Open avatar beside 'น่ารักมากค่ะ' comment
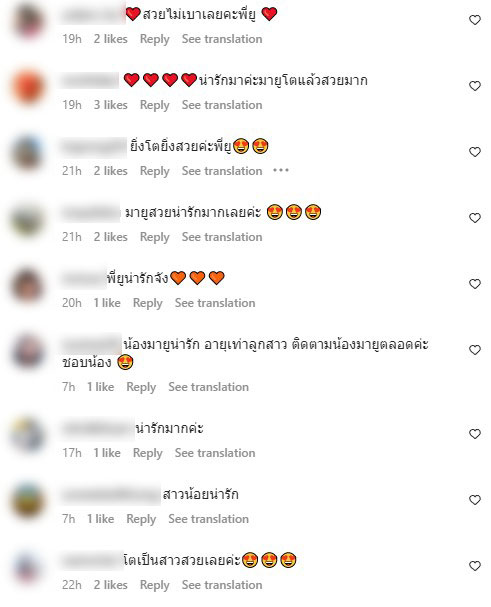Image resolution: width=491 pixels, height=607 pixels. pos(28,434)
